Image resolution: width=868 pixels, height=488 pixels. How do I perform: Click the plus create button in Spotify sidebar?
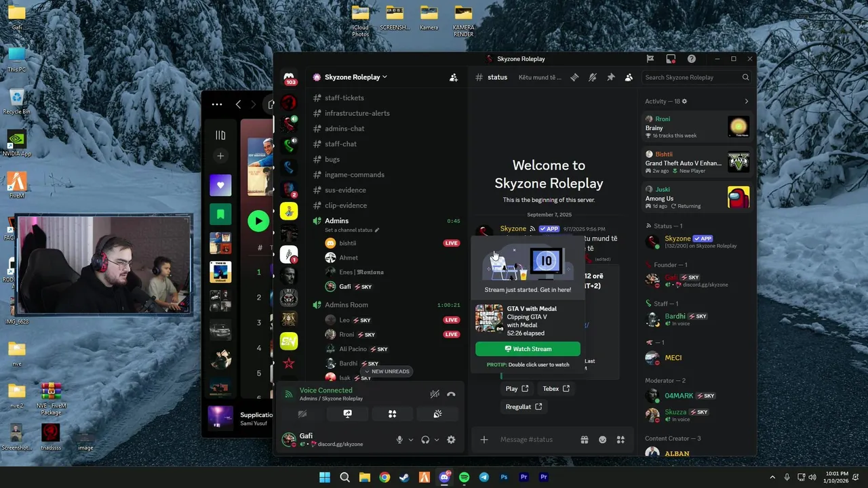coord(220,156)
